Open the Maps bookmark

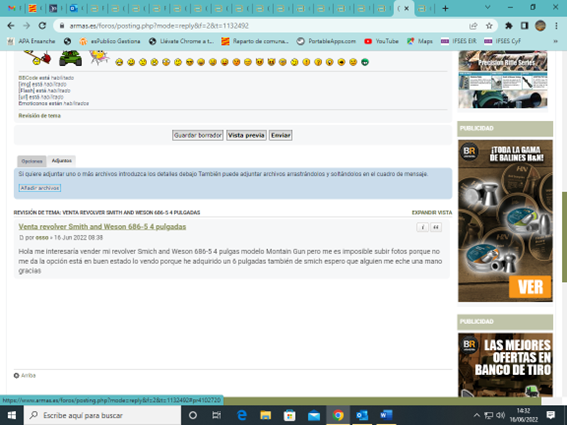coord(420,41)
